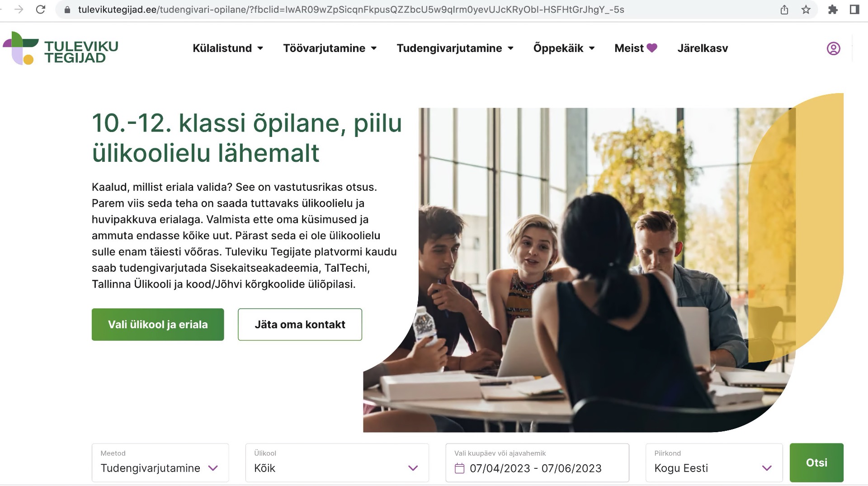The image size is (868, 486).
Task: Open the Tudengivarjutamine navigation dropdown
Action: (x=455, y=48)
